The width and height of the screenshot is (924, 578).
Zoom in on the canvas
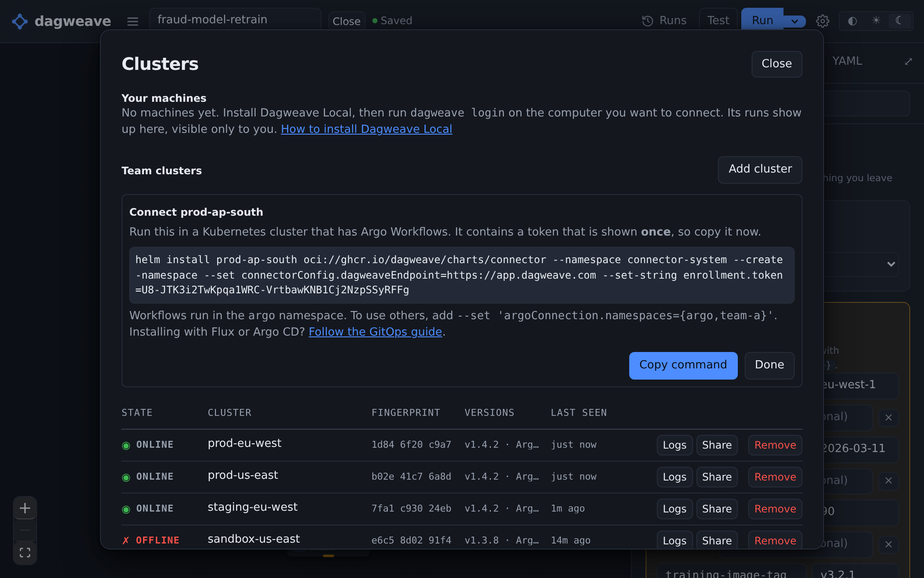pos(25,508)
